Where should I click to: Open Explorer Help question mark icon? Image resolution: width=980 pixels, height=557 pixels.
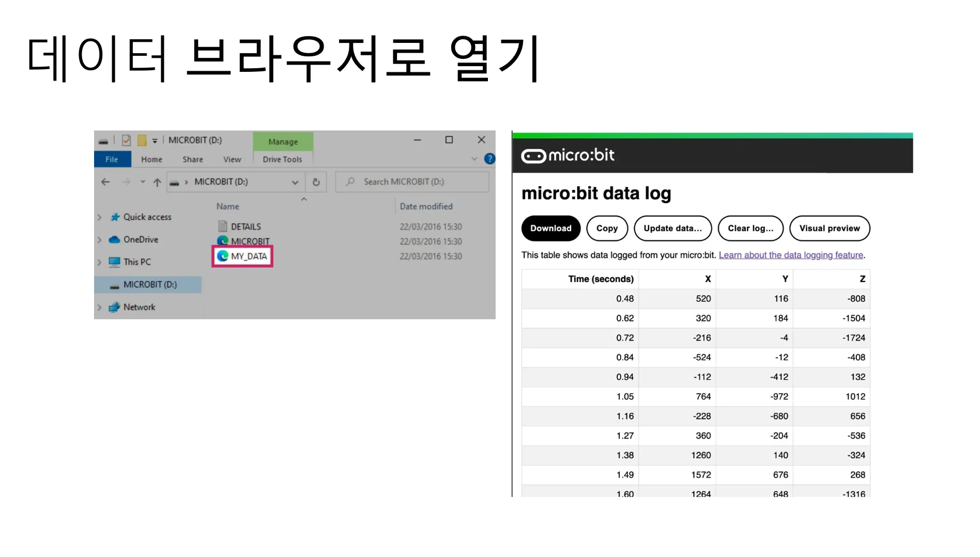489,159
